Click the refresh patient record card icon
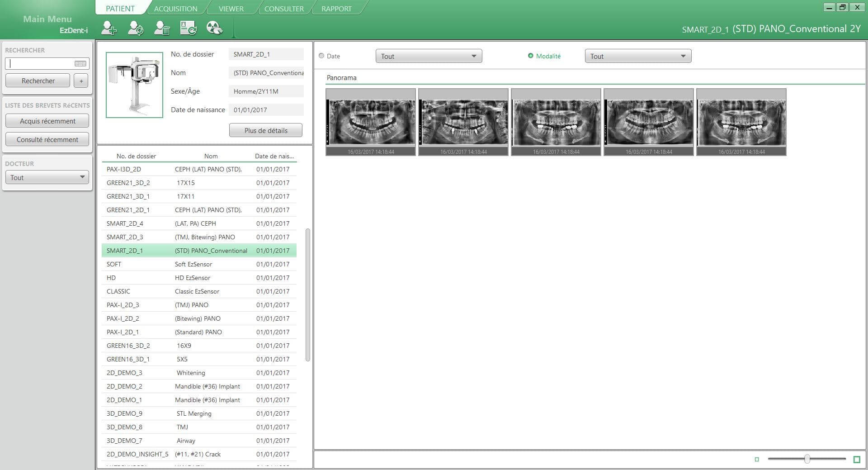 (188, 28)
